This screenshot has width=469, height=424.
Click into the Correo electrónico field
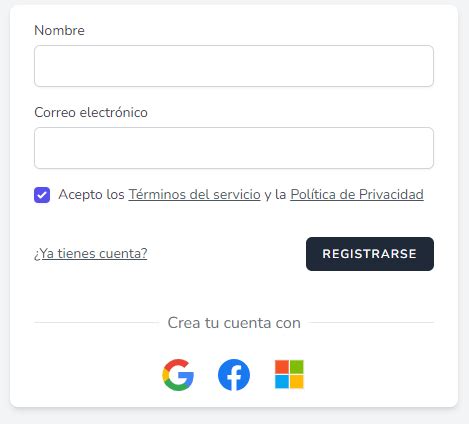point(234,148)
